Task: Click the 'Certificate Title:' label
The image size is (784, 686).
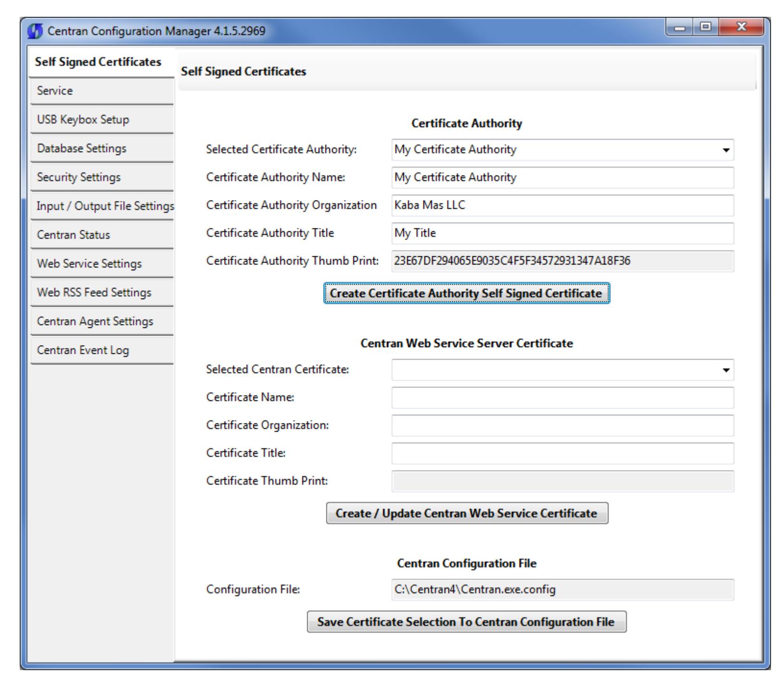Action: pyautogui.click(x=246, y=453)
